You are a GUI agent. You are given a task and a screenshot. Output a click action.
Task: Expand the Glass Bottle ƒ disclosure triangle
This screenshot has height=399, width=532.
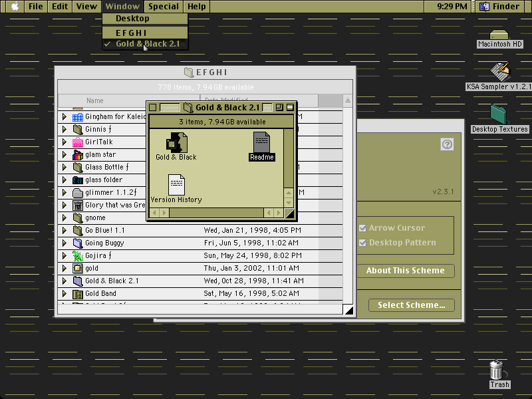64,168
